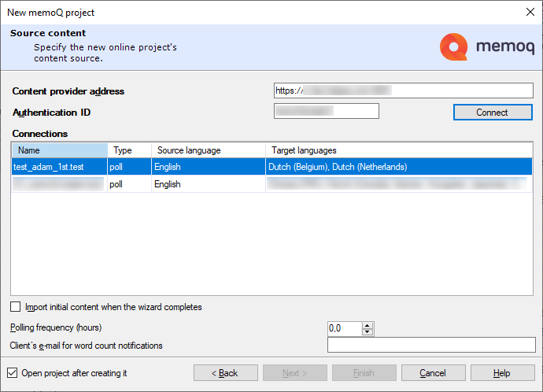This screenshot has width=543, height=392.
Task: Uncheck Open project after creating it
Action: (x=12, y=373)
